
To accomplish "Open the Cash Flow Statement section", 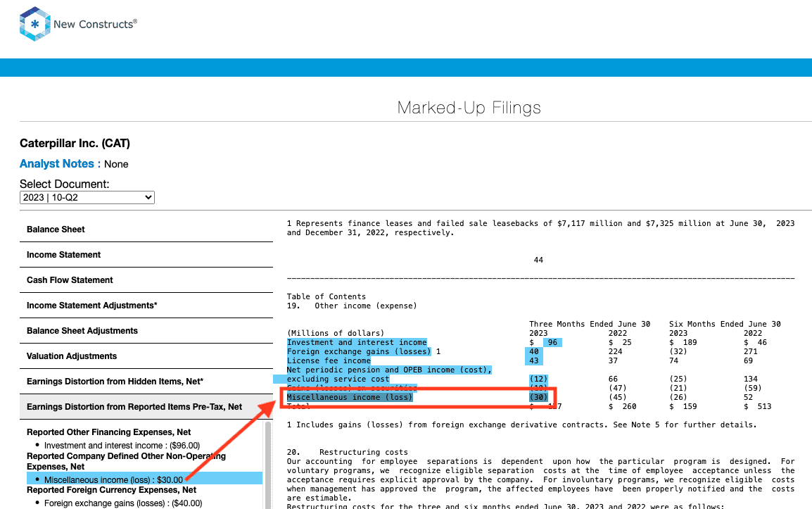I will pyautogui.click(x=146, y=280).
